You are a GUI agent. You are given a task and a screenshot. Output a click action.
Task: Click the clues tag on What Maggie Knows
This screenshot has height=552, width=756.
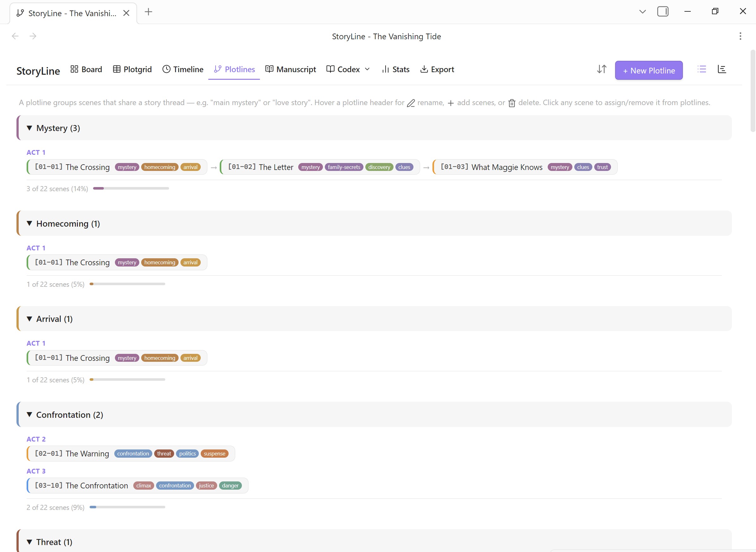click(x=583, y=167)
